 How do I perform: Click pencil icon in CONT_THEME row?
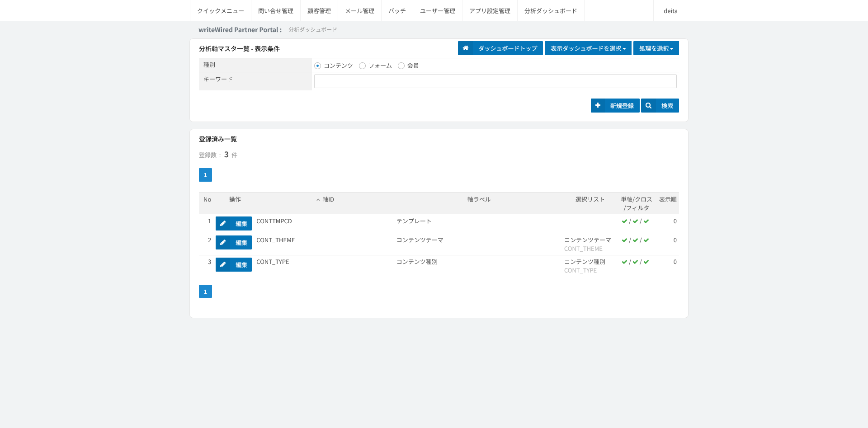coord(223,243)
